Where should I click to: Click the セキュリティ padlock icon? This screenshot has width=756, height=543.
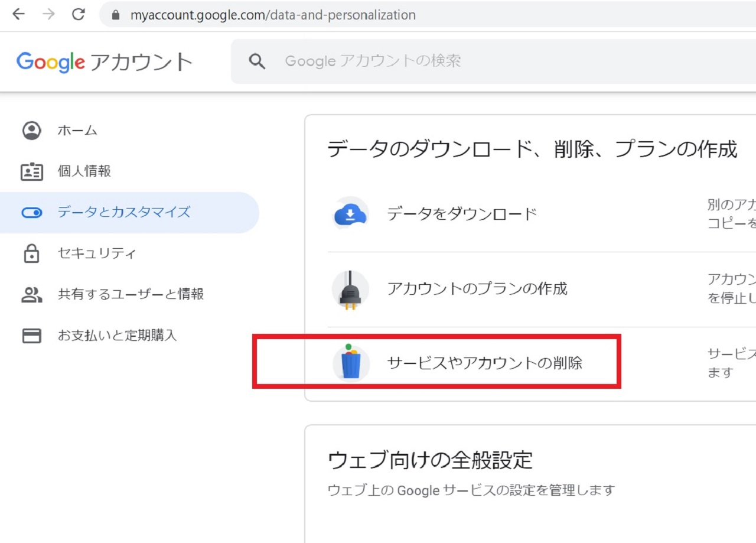[x=31, y=253]
